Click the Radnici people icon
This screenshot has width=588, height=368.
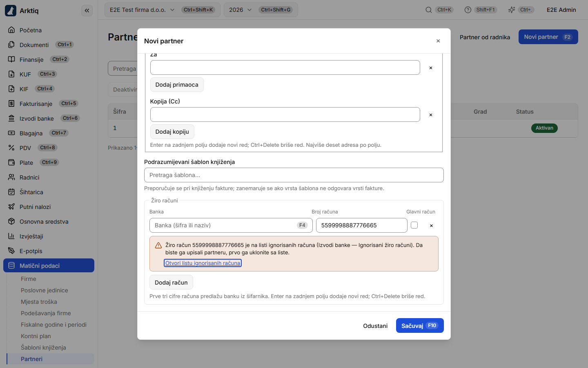pyautogui.click(x=11, y=177)
